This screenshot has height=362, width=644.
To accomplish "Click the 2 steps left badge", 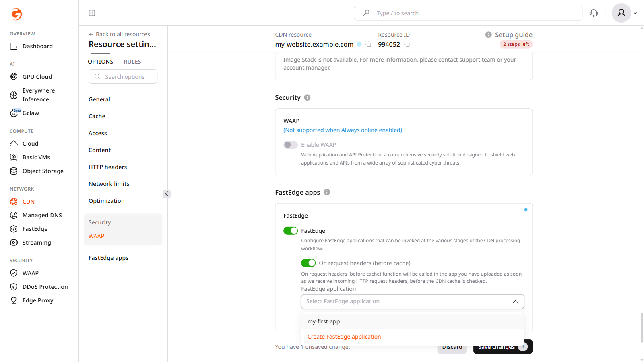I will [x=516, y=44].
